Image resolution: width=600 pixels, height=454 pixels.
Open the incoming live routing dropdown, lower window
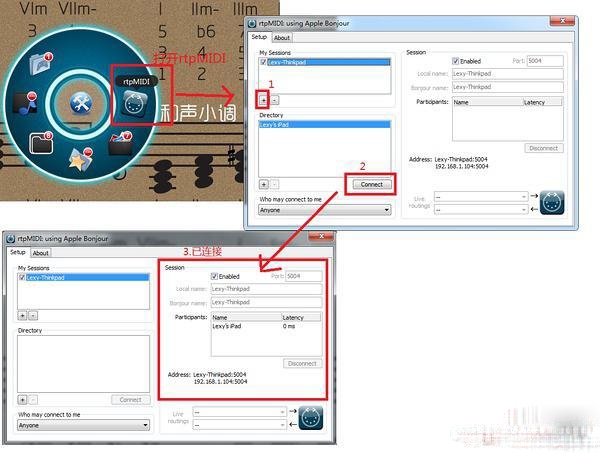pos(240,425)
